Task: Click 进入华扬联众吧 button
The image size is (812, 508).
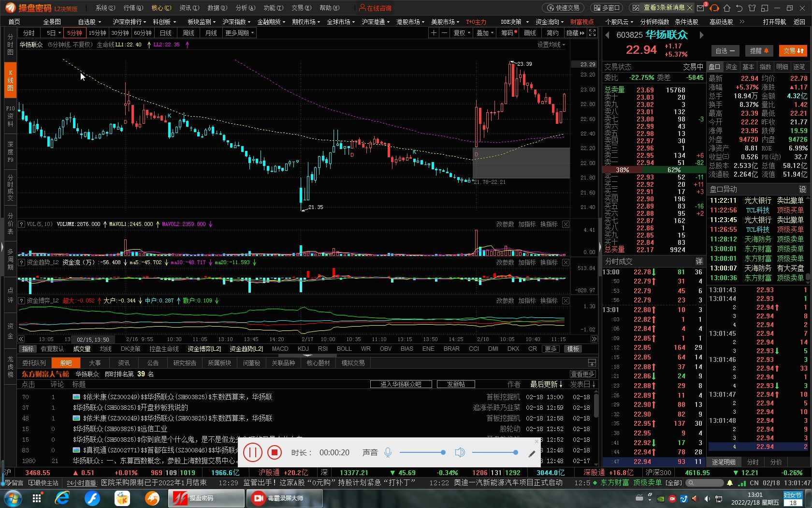Action: click(401, 384)
